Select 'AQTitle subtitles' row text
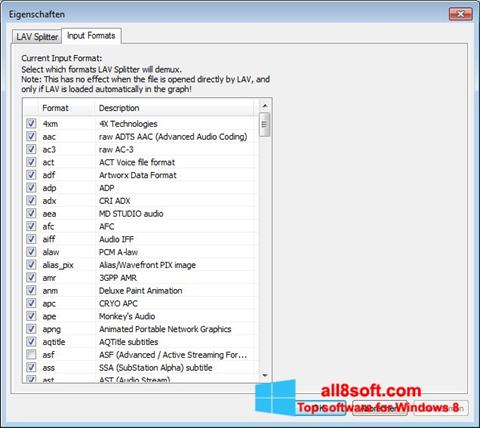The width and height of the screenshot is (480, 428). (129, 342)
